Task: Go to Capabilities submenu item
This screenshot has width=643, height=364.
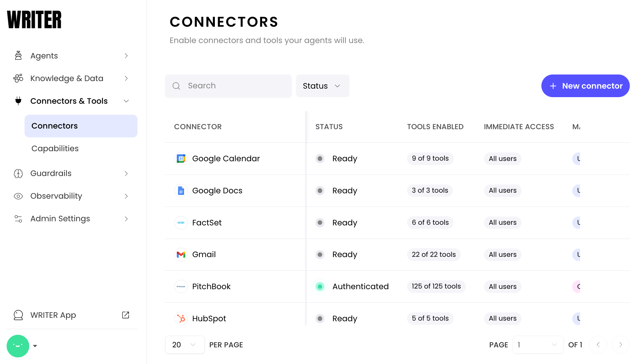Action: (55, 148)
